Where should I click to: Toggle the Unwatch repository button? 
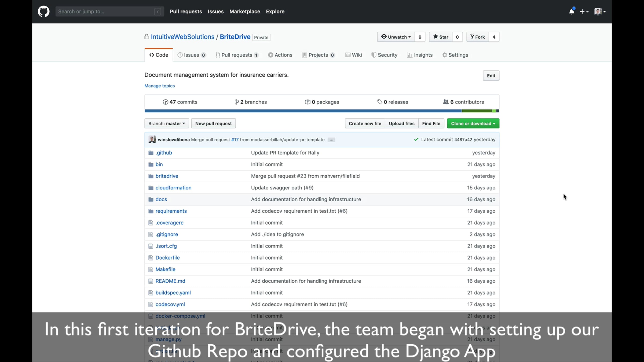point(396,37)
